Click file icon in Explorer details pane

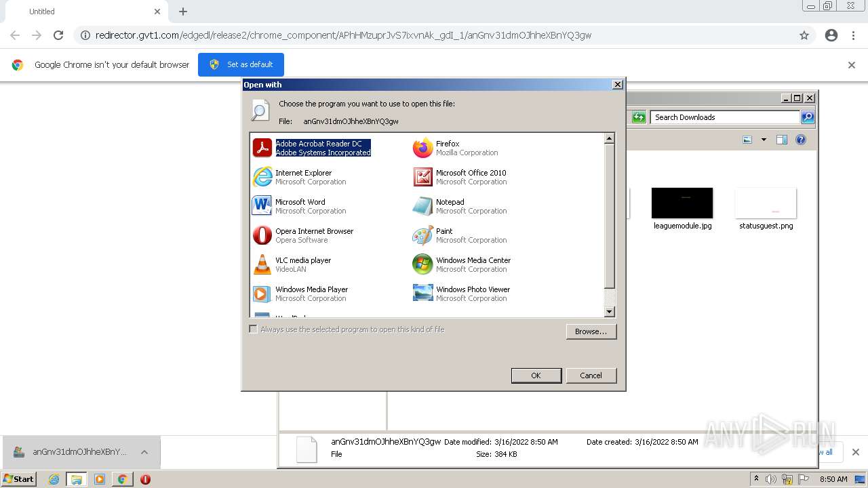[x=307, y=449]
